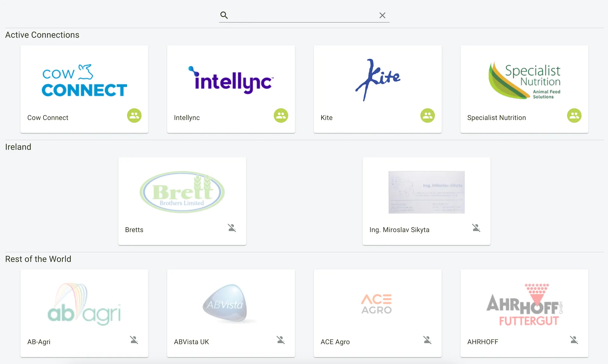This screenshot has height=364, width=608.
Task: Select the ab agri logo thumbnail
Action: [84, 304]
